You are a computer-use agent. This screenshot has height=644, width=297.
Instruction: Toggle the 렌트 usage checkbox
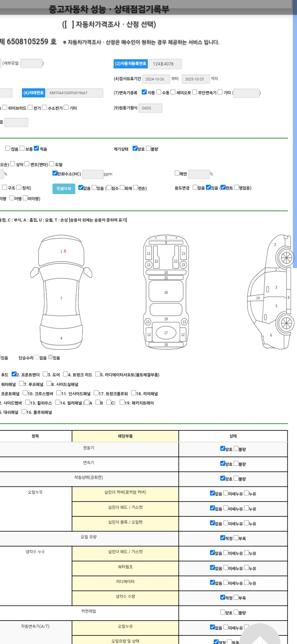(x=223, y=187)
